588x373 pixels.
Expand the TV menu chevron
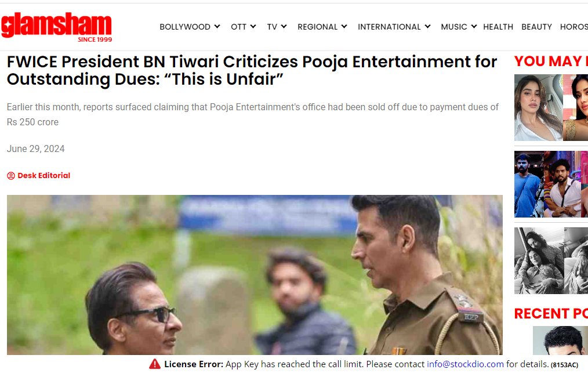[x=284, y=27]
